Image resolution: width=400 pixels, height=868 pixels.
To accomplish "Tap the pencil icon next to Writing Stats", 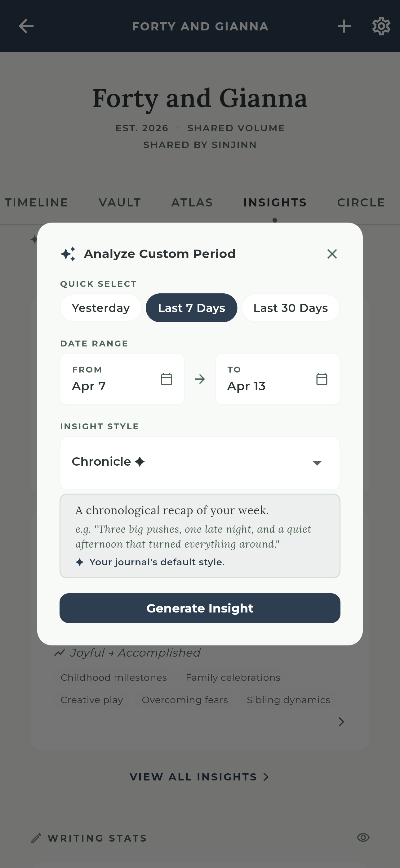I will pos(37,838).
